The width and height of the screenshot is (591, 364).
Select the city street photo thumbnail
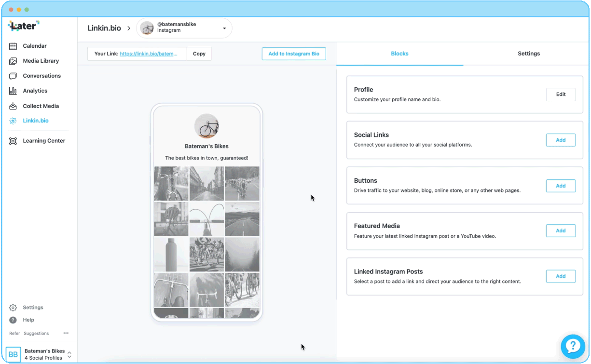tap(206, 184)
